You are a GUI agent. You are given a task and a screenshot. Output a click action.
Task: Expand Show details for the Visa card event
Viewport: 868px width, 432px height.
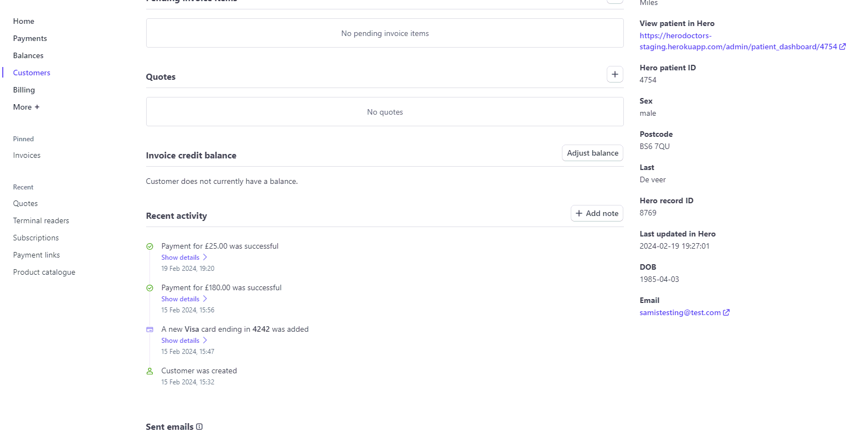(184, 341)
